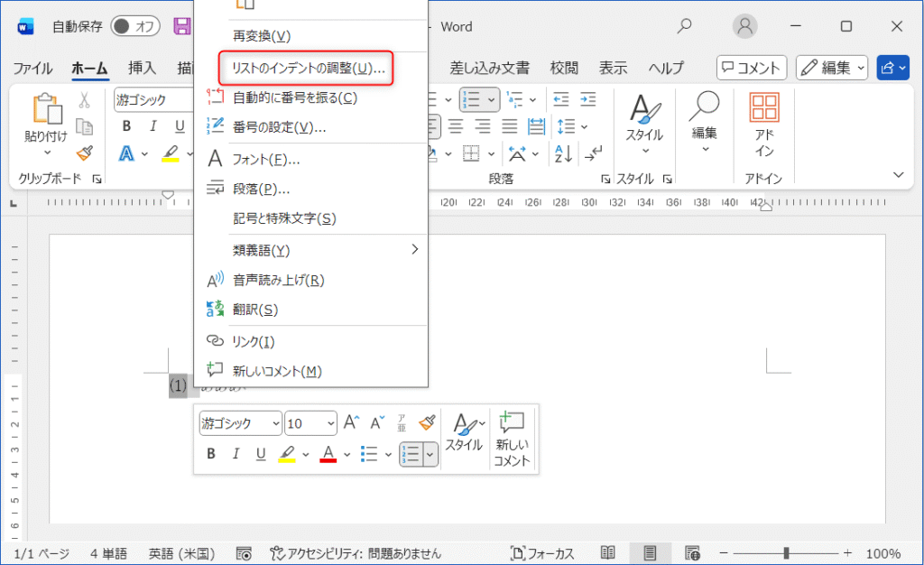Open the 編集 mode dropdown at top right

point(831,68)
